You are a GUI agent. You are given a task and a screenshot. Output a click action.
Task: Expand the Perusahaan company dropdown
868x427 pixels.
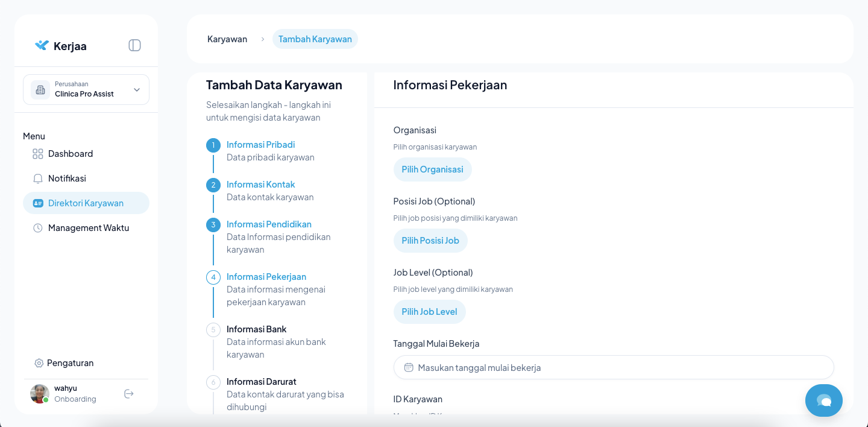click(136, 90)
